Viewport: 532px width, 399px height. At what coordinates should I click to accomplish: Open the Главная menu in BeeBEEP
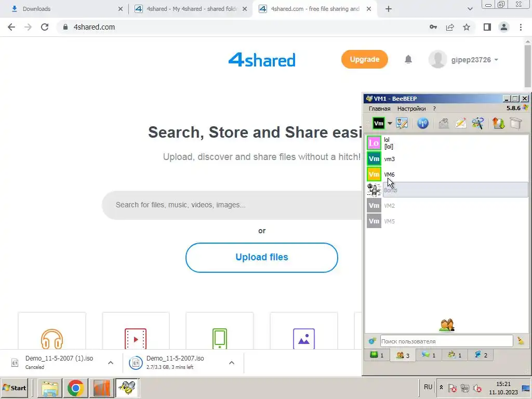point(379,109)
